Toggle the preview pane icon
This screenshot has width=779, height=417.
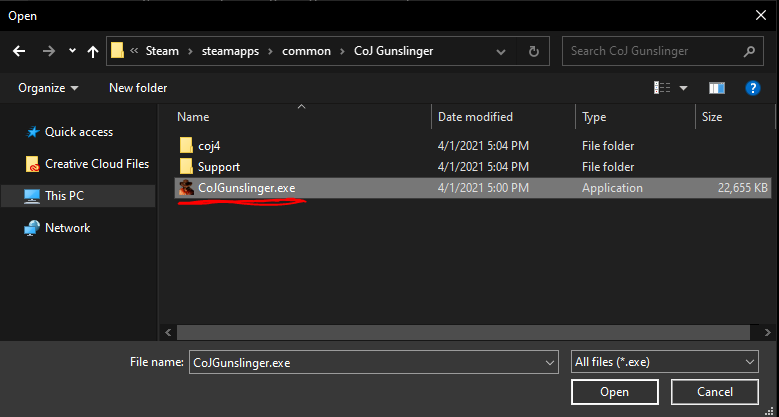click(x=716, y=88)
